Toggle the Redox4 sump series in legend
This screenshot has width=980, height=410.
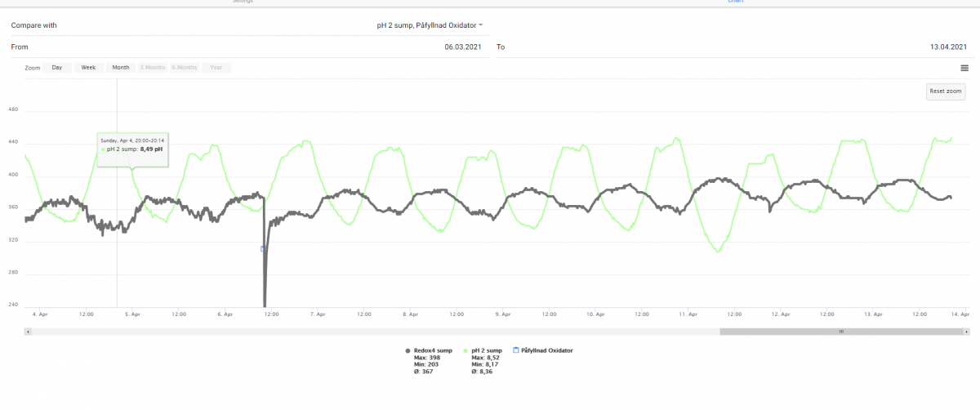[x=429, y=350]
